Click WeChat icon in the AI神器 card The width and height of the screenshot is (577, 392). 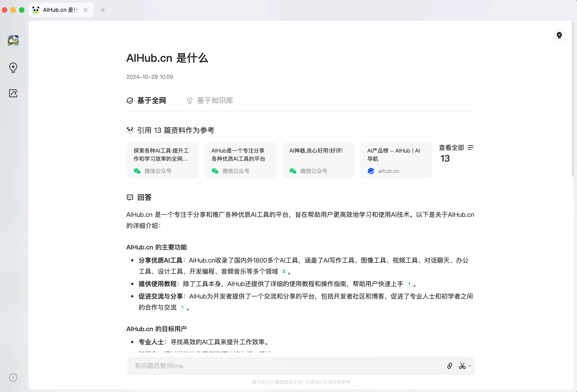[x=293, y=171]
